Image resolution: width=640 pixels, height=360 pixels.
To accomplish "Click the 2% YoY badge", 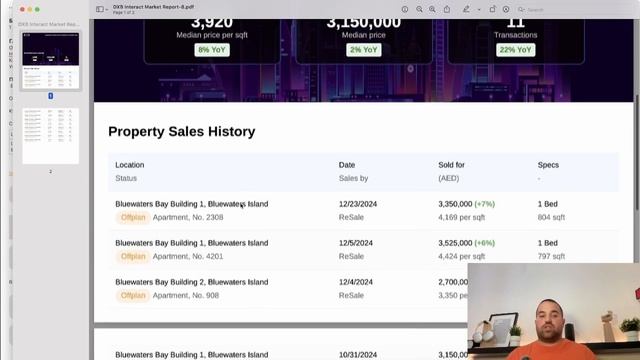I will coord(364,50).
